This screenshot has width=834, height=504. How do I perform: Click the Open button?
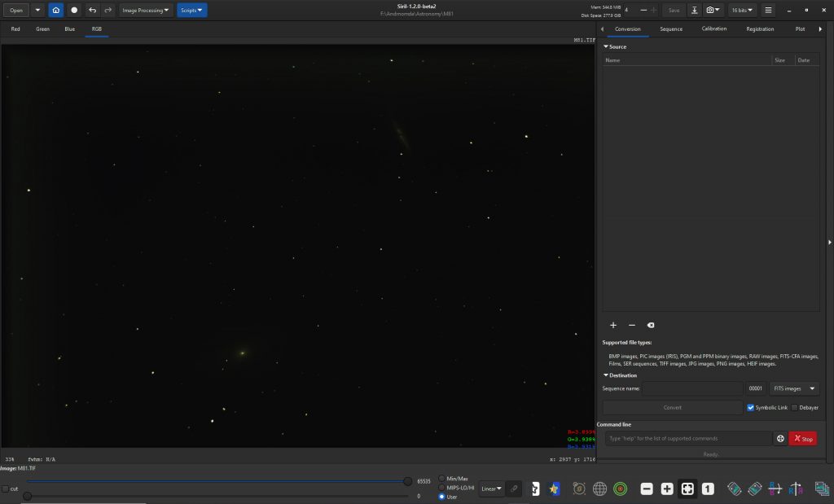(16, 10)
